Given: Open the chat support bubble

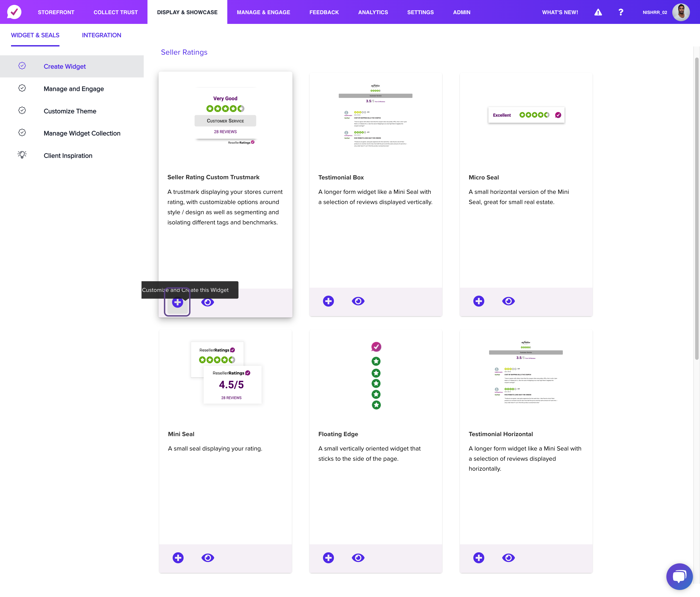Looking at the screenshot, I should (x=679, y=576).
